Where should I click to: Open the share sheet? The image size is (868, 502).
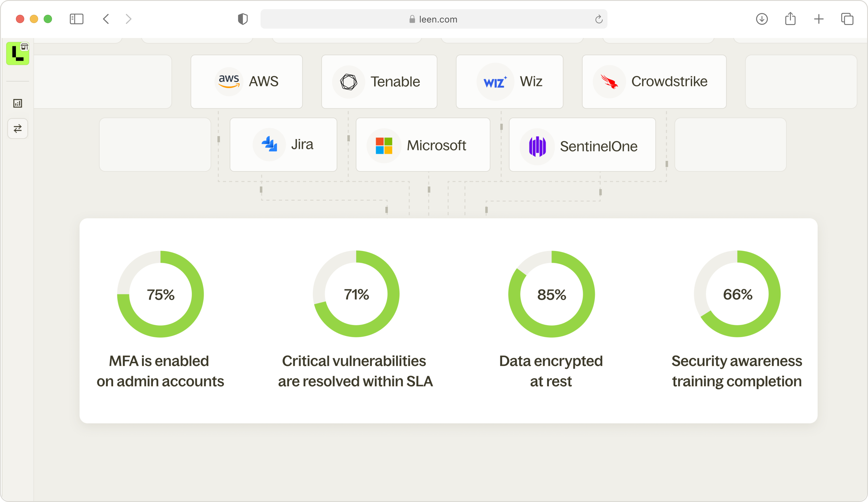[x=790, y=19]
